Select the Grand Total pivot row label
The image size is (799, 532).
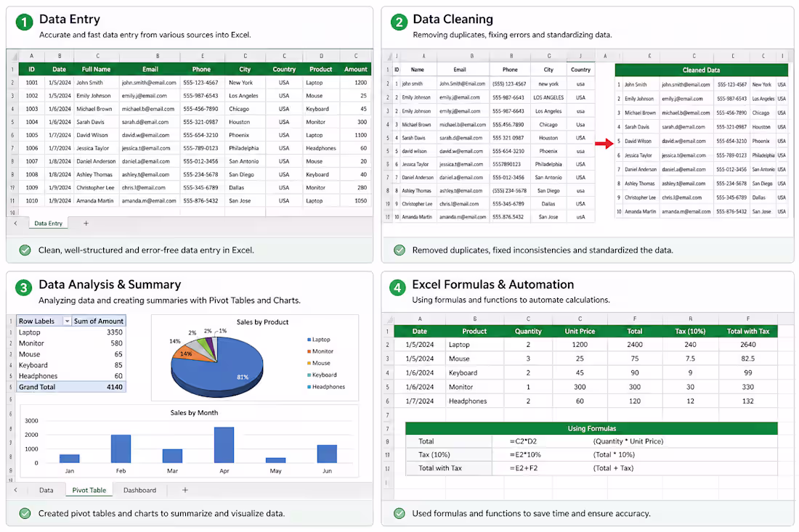(37, 387)
